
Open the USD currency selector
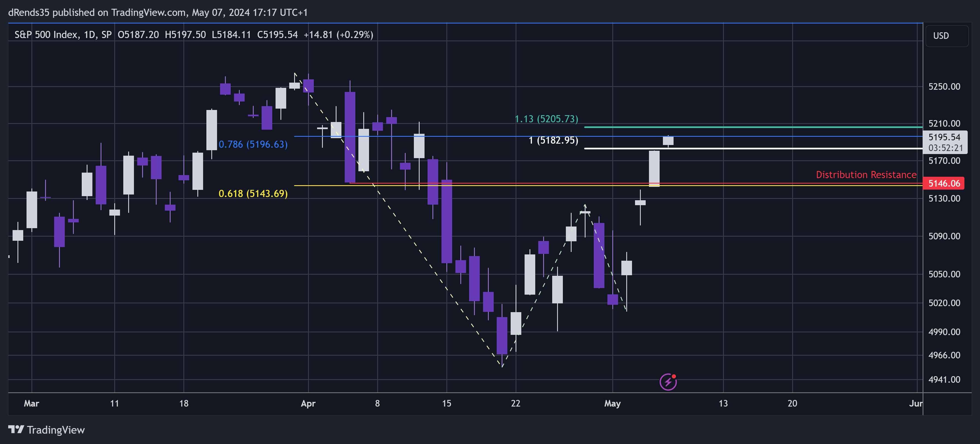tap(947, 36)
